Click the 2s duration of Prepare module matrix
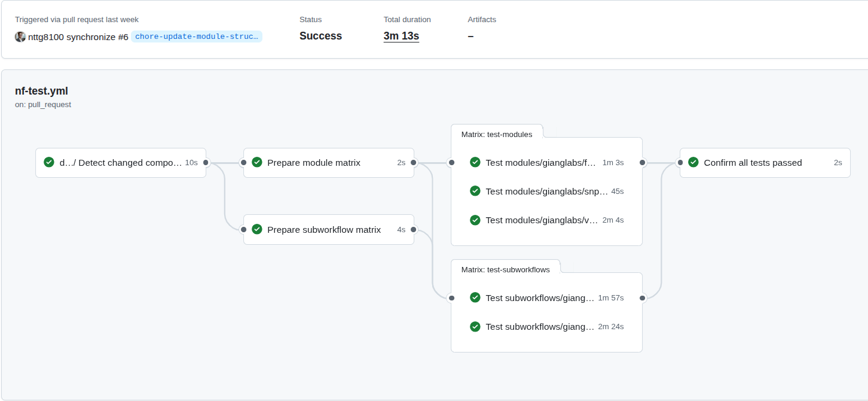Image resolution: width=868 pixels, height=401 pixels. point(401,163)
